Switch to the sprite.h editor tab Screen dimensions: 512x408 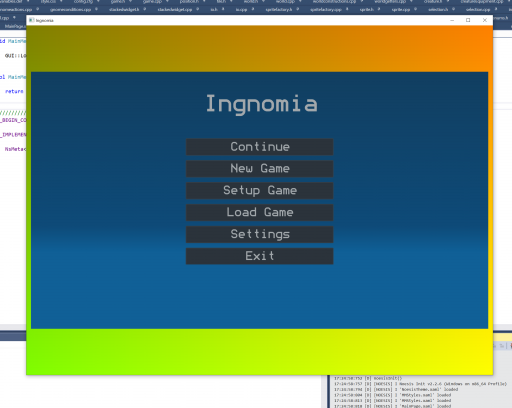(x=367, y=9)
